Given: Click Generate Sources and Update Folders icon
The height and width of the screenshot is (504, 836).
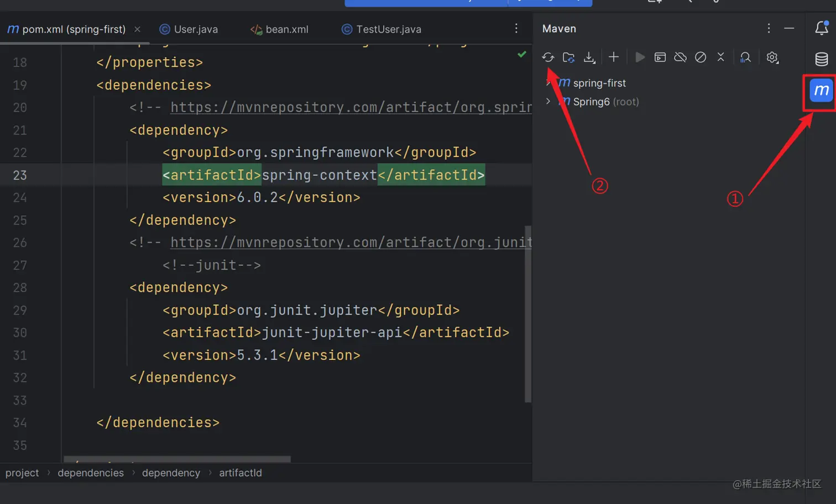Looking at the screenshot, I should [x=568, y=57].
